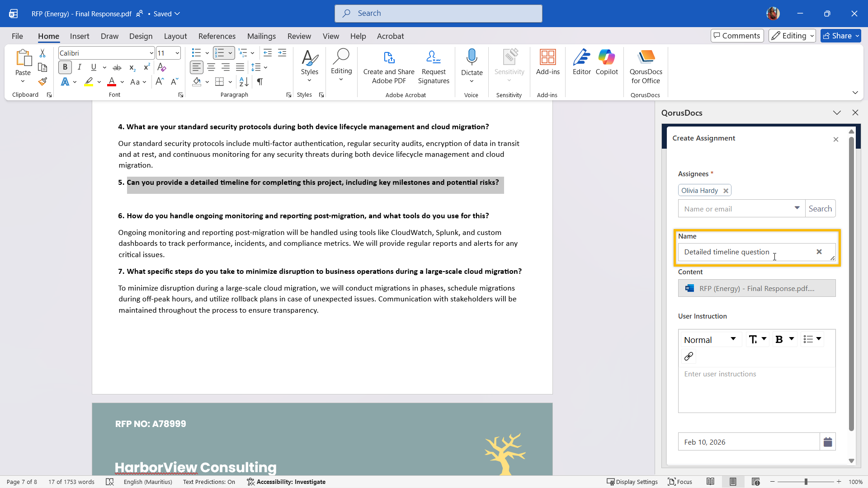Click the insert link icon in instructions
Screen dimensions: 868x488
point(689,357)
